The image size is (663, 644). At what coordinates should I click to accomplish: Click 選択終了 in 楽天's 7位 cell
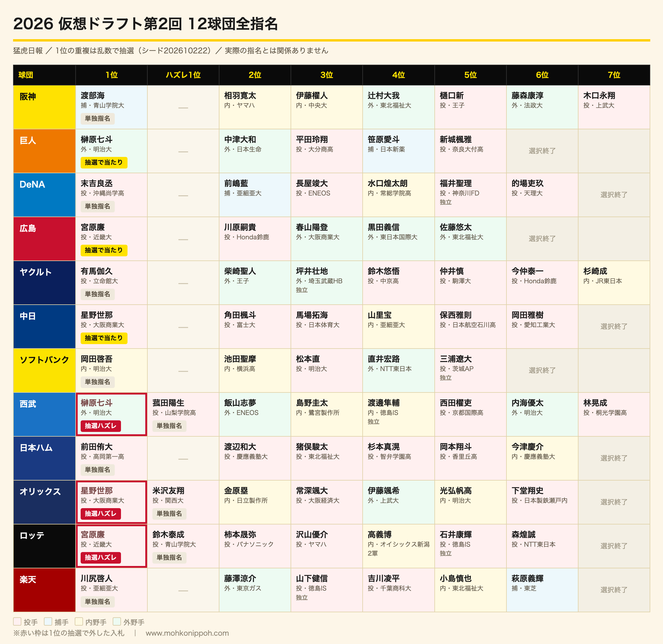click(614, 590)
